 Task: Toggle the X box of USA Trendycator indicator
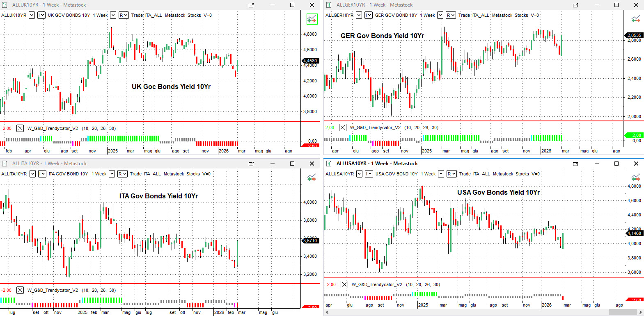pos(344,284)
